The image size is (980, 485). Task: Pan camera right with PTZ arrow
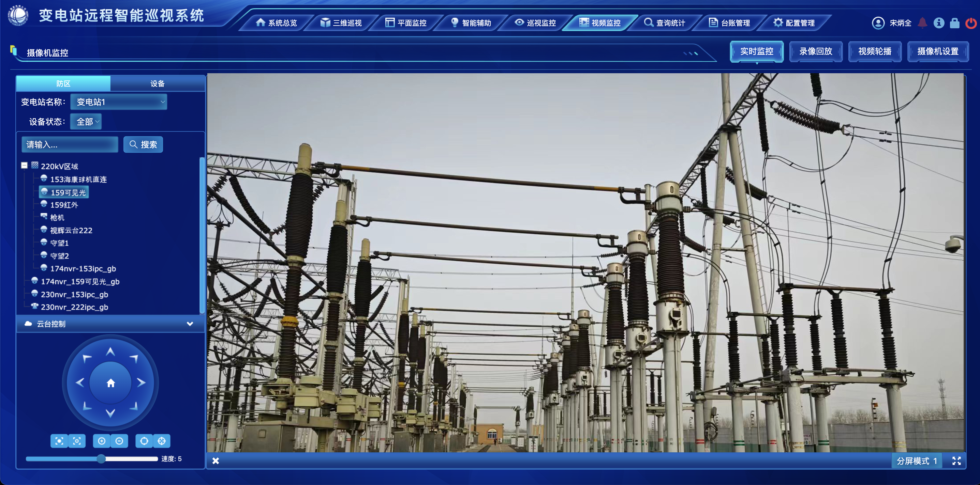[141, 382]
